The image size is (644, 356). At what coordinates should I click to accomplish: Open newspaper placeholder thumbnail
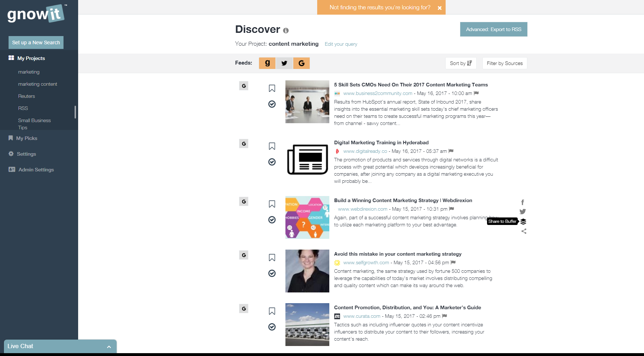click(x=307, y=160)
